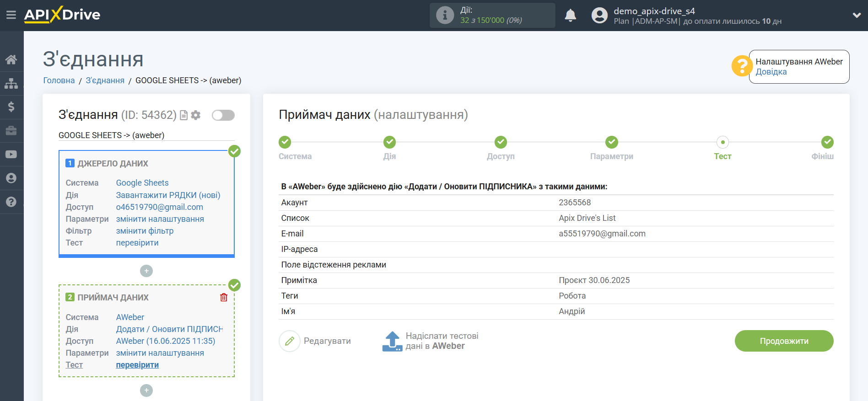Click o46519790@gmail.com access link
The image size is (868, 401).
[x=159, y=207]
